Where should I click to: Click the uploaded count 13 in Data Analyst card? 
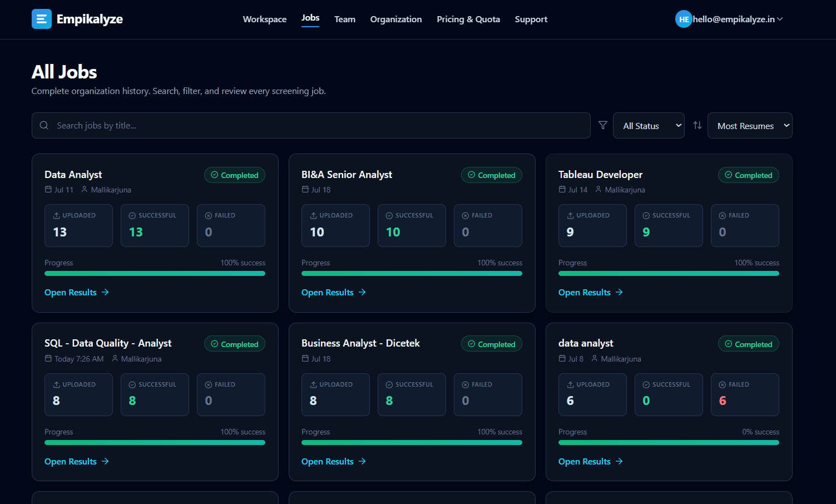click(60, 232)
